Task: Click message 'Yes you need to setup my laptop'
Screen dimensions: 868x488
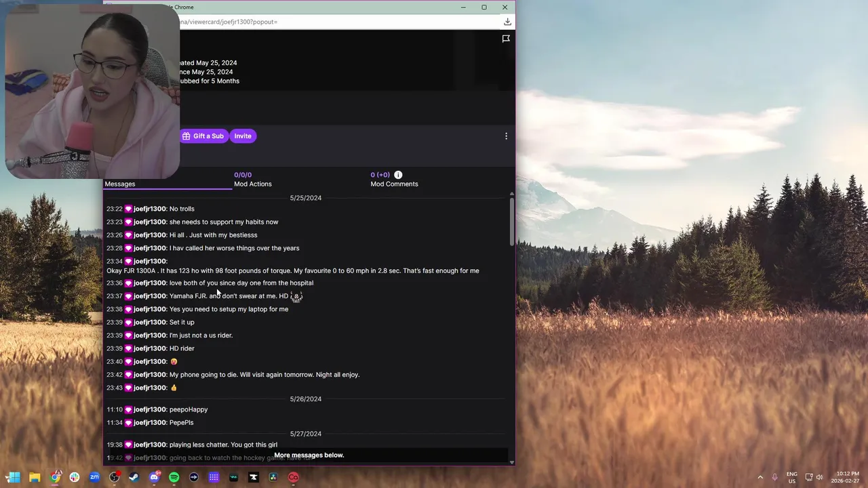Action: (229, 309)
